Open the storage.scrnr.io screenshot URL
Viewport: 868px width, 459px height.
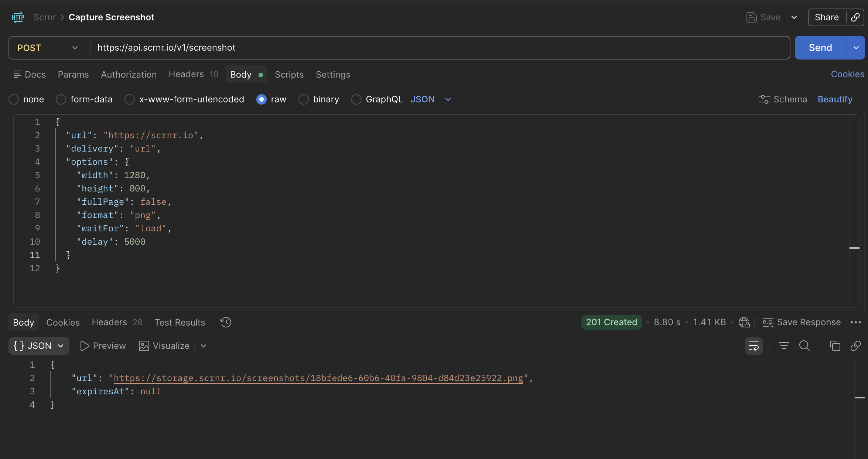(318, 378)
